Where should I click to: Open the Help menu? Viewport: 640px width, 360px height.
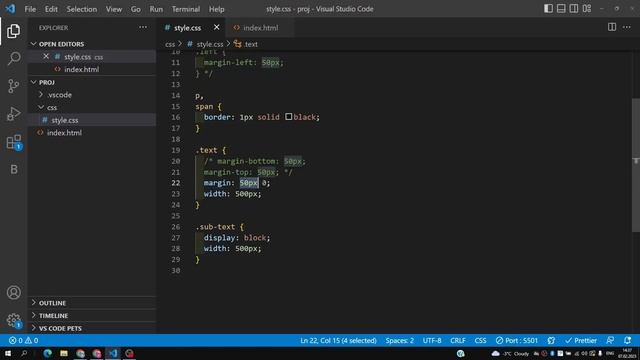pyautogui.click(x=216, y=9)
